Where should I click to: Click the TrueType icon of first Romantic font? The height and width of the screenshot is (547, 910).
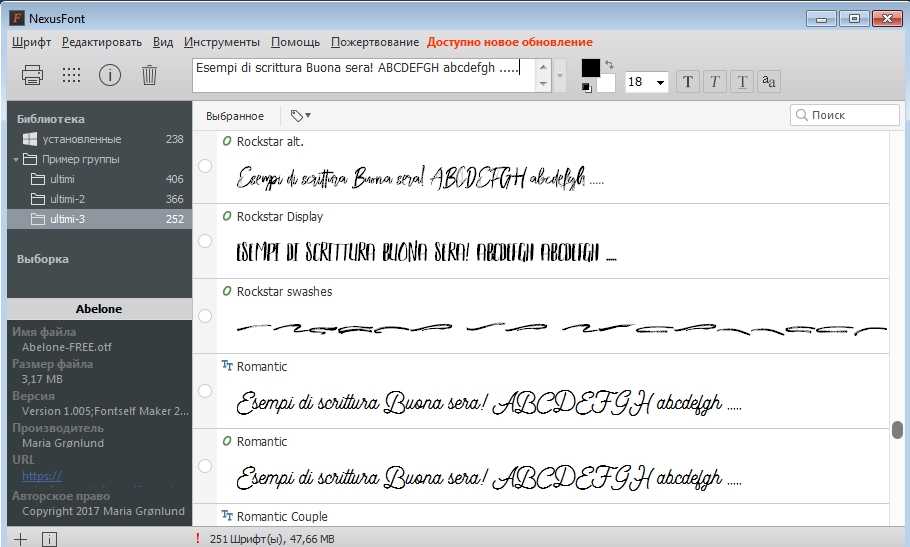point(227,365)
